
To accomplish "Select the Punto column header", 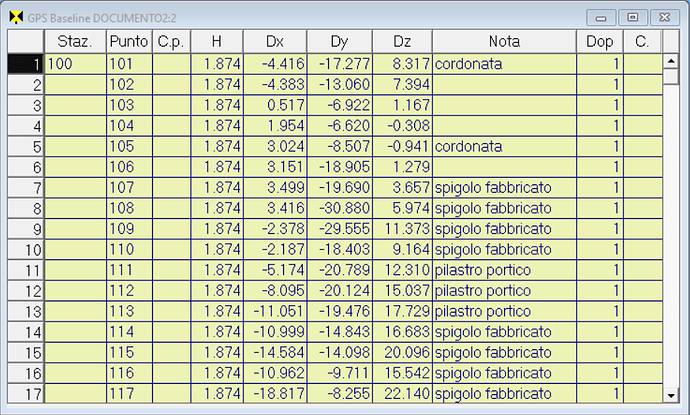I will 129,41.
